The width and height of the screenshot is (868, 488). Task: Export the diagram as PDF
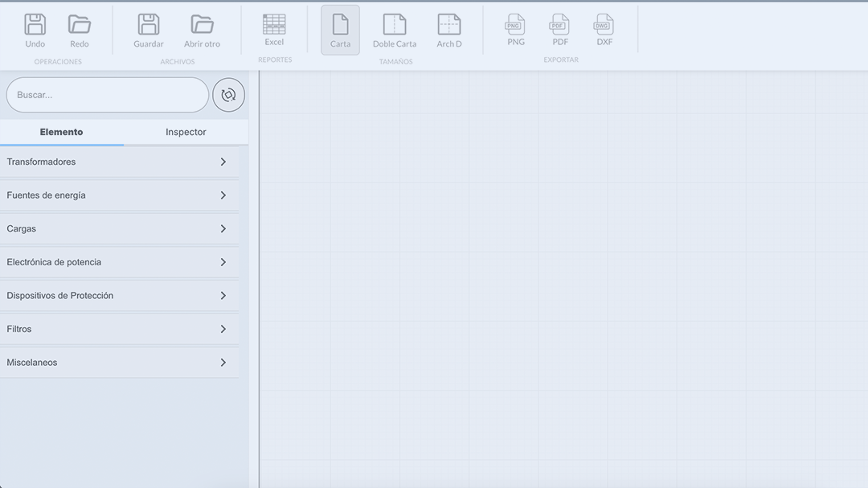(560, 25)
